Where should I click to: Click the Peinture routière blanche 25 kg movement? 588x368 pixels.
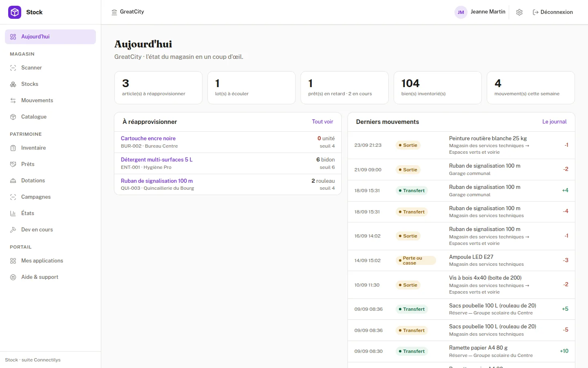(x=461, y=145)
